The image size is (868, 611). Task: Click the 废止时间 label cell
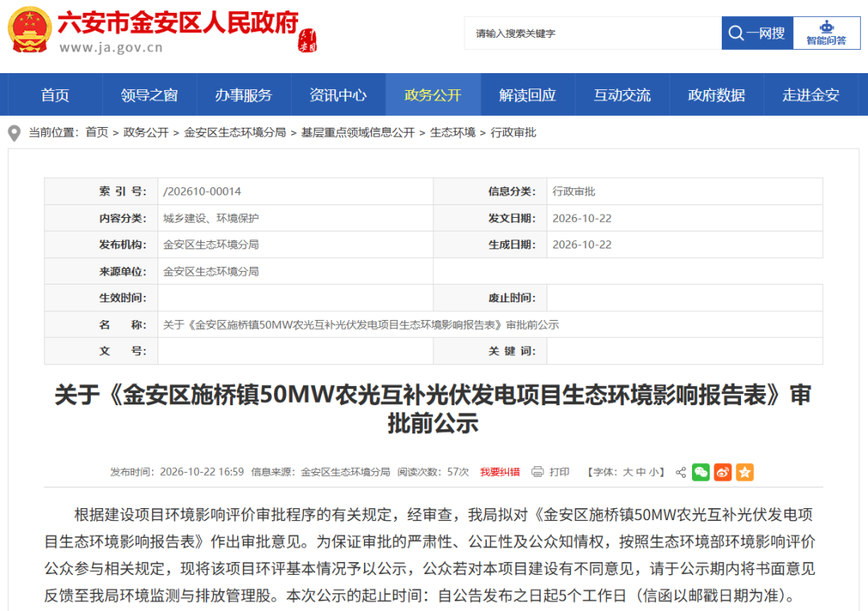(490, 298)
